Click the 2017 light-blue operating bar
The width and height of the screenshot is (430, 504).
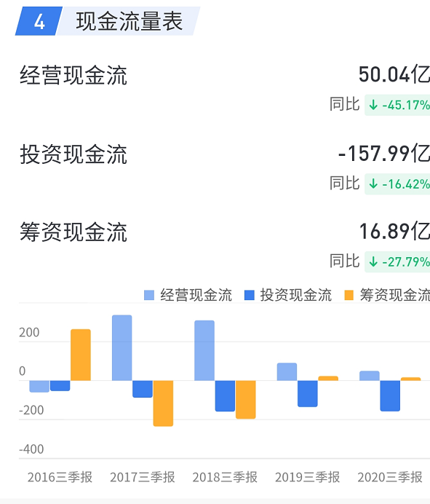click(x=122, y=348)
